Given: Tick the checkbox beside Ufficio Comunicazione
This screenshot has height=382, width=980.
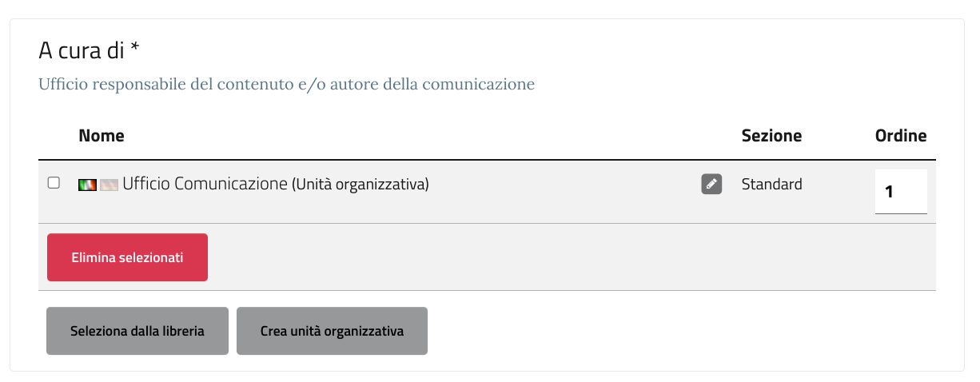Looking at the screenshot, I should coord(54,183).
